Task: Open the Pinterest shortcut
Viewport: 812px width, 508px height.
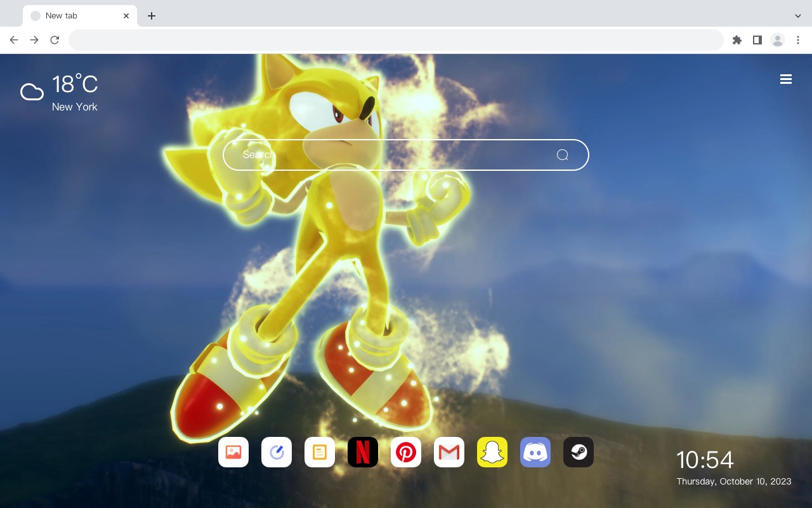Action: click(x=406, y=452)
